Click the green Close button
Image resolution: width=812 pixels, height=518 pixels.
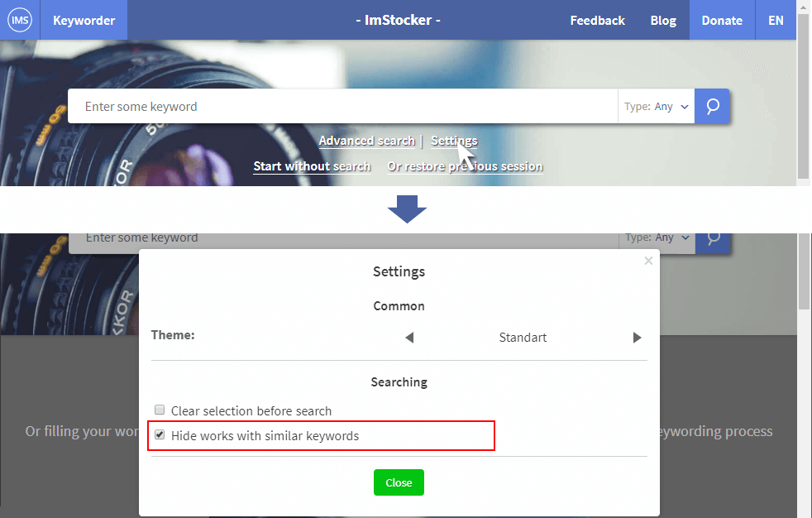coord(399,482)
